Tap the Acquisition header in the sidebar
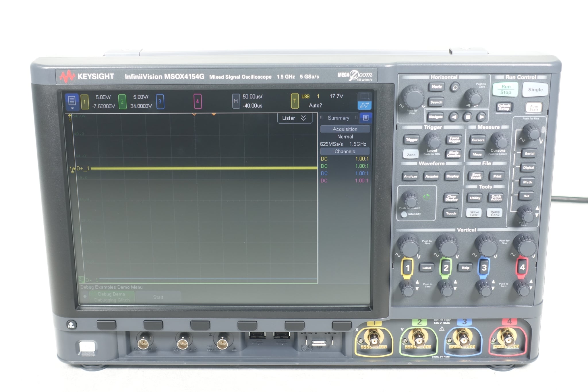Viewport: 588px width, 392px height. [345, 129]
